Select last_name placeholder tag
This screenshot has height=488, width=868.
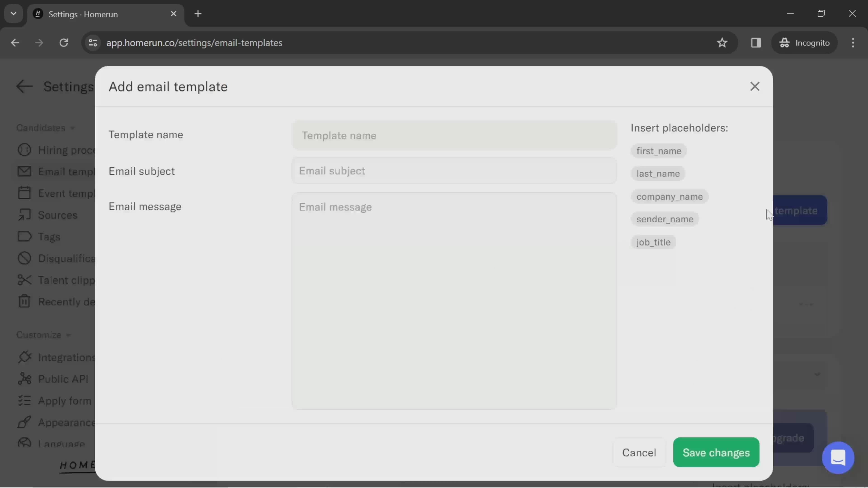pyautogui.click(x=658, y=173)
